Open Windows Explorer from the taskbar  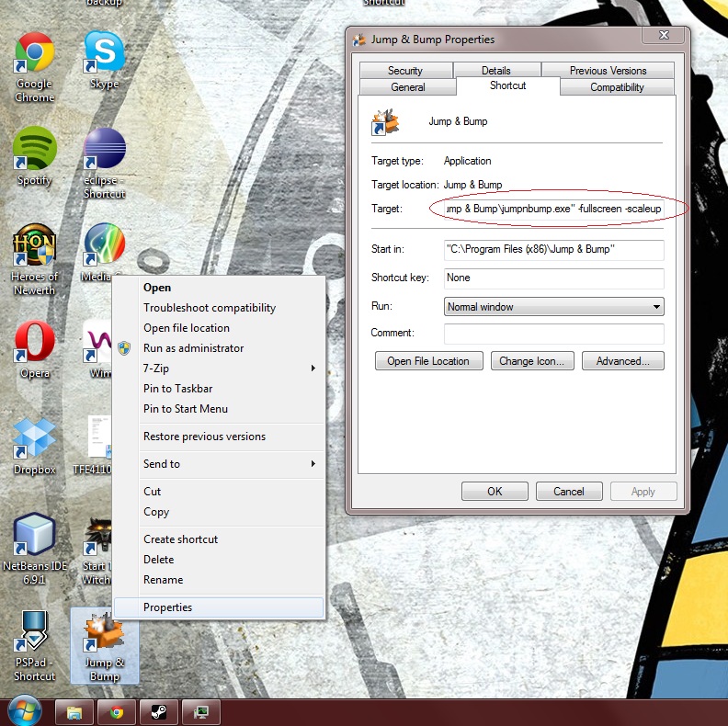pyautogui.click(x=74, y=712)
